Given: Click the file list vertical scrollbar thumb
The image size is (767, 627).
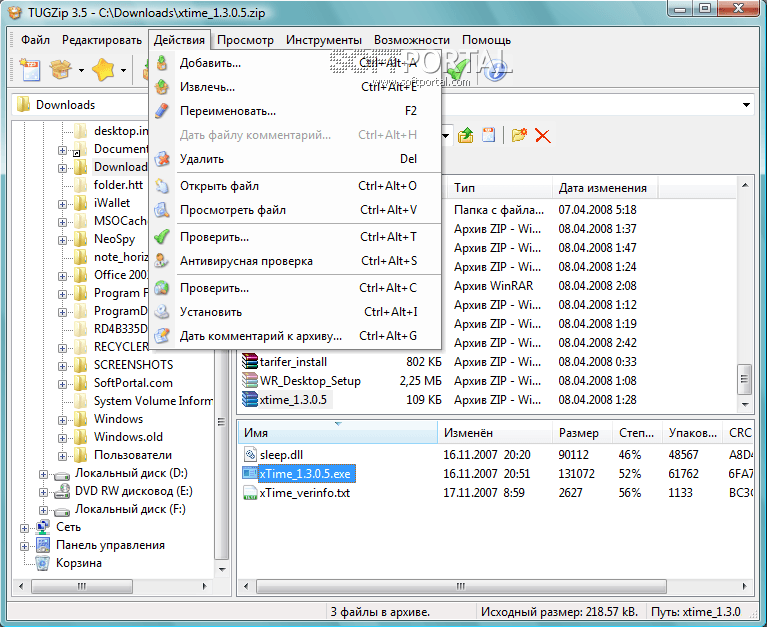Looking at the screenshot, I should click(744, 379).
